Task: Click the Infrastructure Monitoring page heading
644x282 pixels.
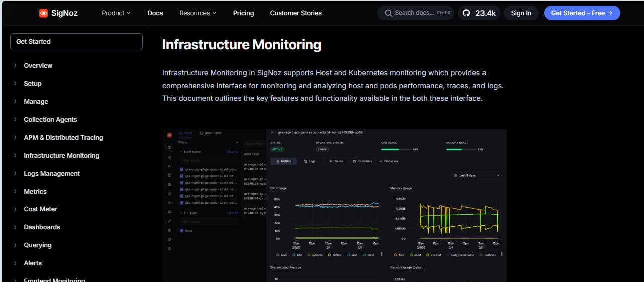Action: pyautogui.click(x=241, y=45)
